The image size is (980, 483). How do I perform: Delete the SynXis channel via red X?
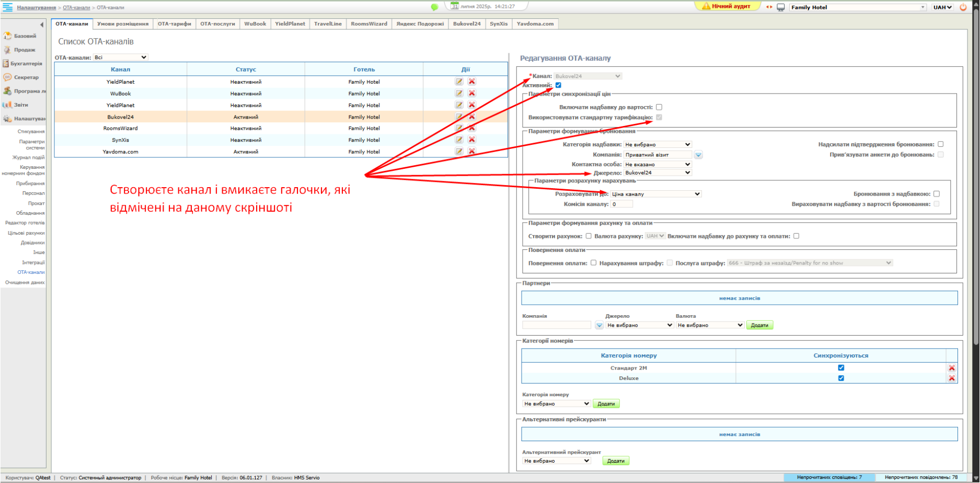click(x=471, y=140)
